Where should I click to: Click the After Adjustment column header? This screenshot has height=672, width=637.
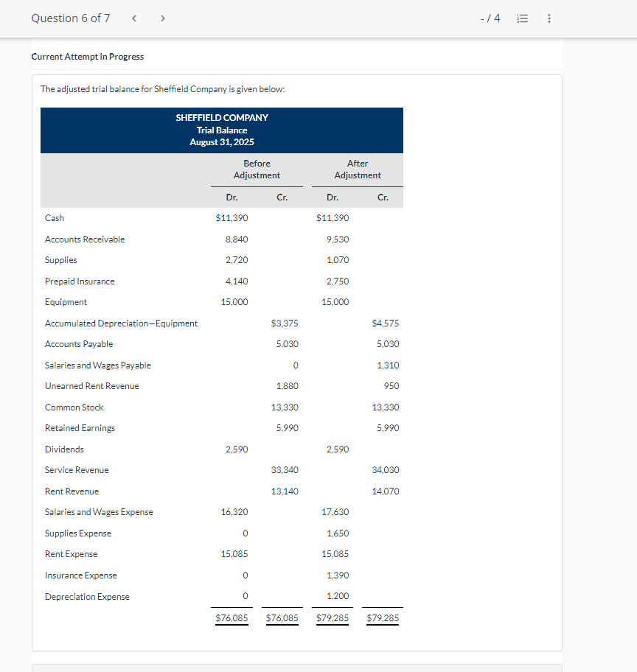point(357,169)
